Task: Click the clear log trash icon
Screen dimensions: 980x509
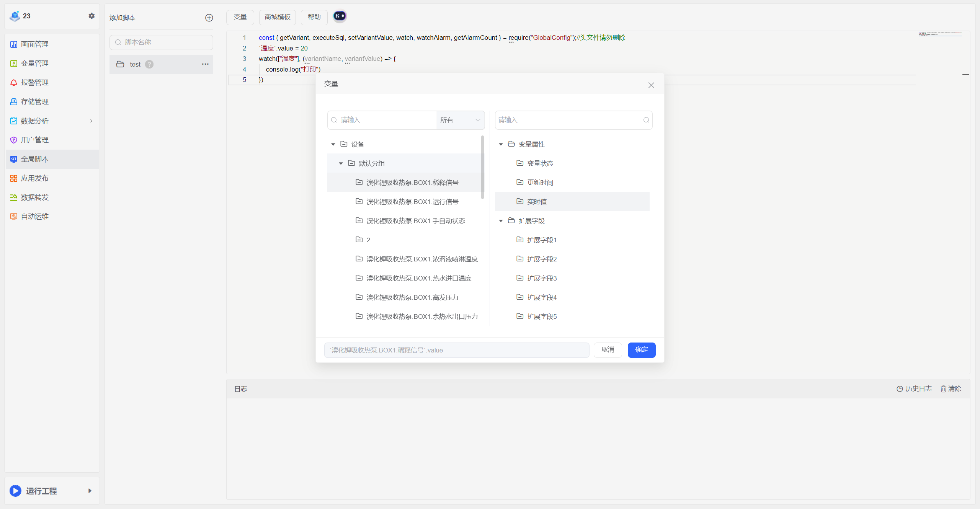Action: point(943,389)
